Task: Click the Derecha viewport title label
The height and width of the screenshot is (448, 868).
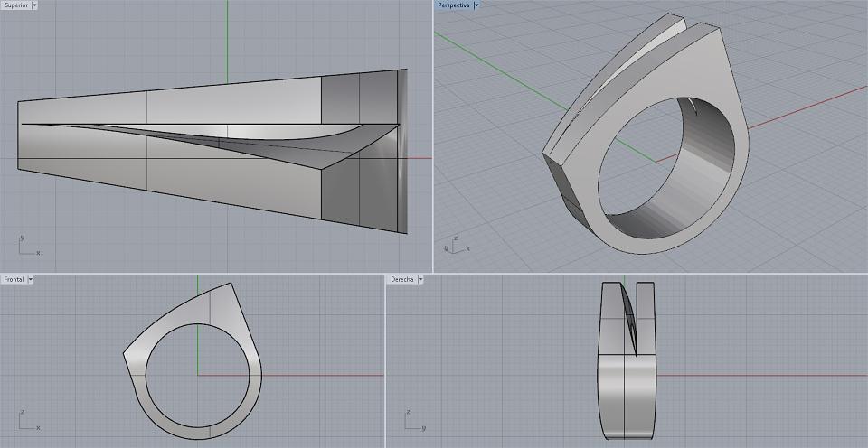Action: pos(401,279)
